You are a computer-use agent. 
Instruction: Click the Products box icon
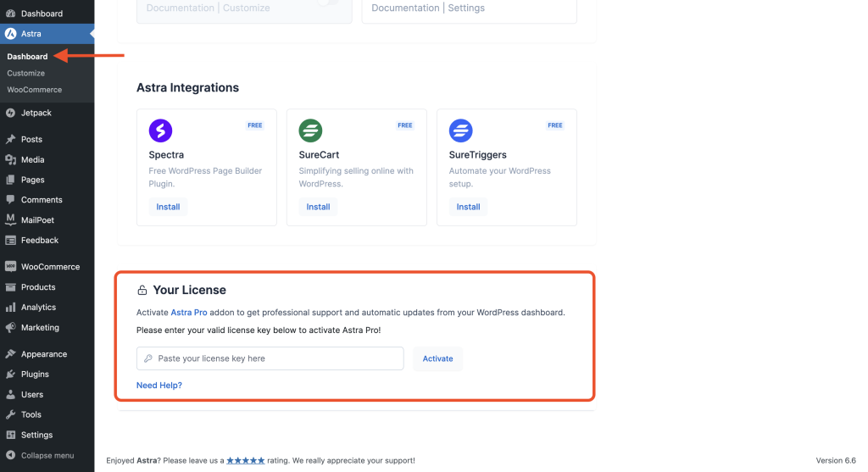[x=10, y=287]
